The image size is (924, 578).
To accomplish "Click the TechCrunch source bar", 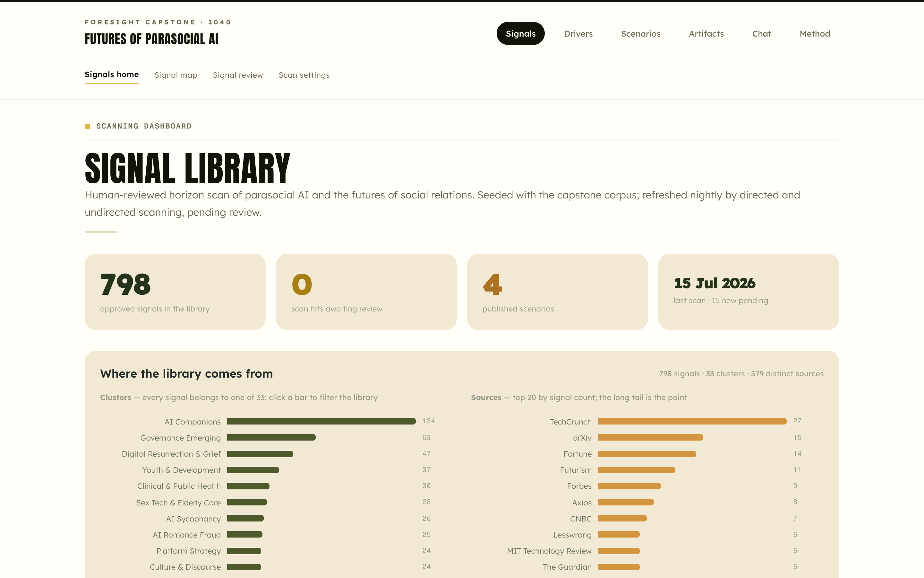I will (692, 421).
